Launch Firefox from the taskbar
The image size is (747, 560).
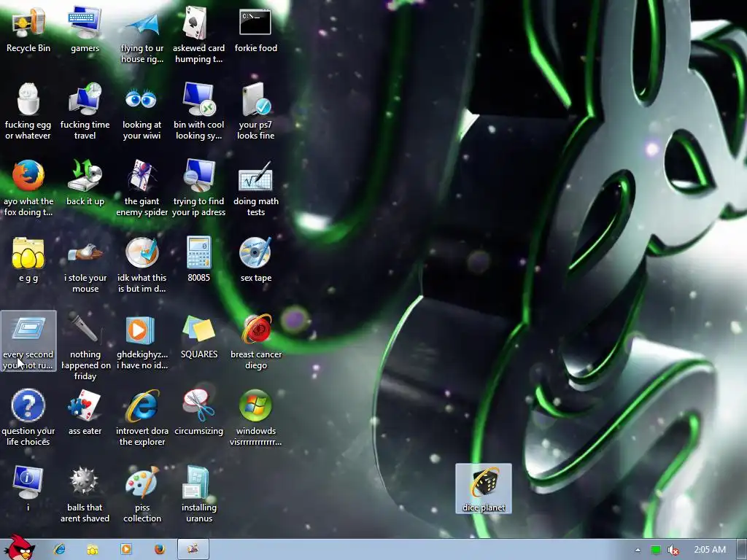pos(160,550)
